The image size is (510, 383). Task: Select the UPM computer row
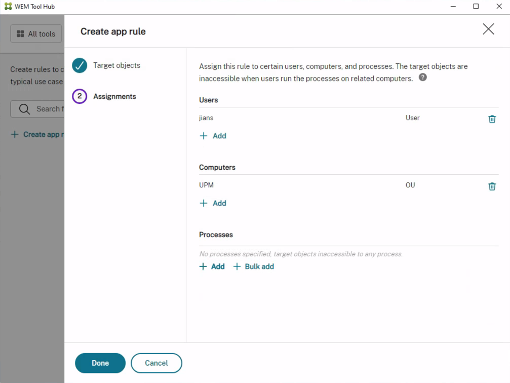pyautogui.click(x=349, y=185)
